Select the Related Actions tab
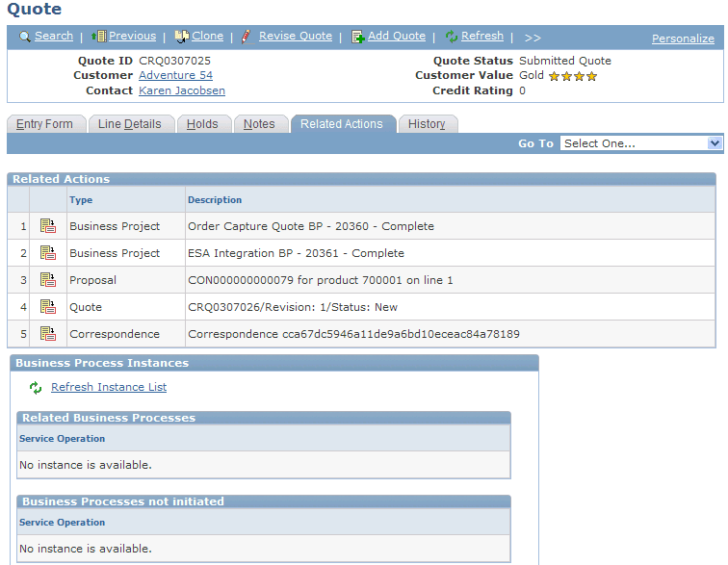Image resolution: width=728 pixels, height=565 pixels. 343,124
